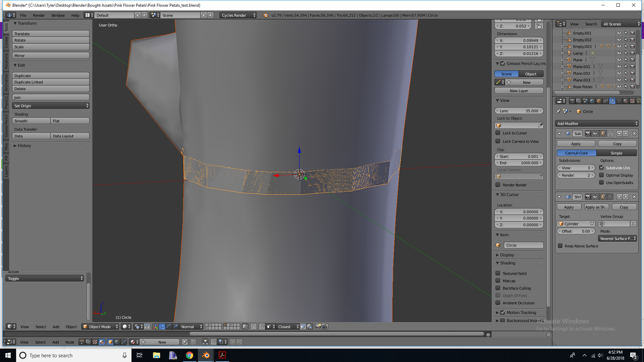Open the Add Modifier dropdown
Viewport: 644px width, 362px height.
[597, 124]
